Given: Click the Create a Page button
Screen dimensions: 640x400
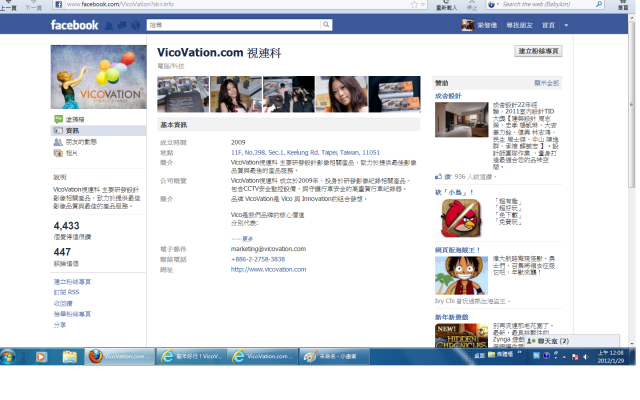Looking at the screenshot, I should point(538,51).
